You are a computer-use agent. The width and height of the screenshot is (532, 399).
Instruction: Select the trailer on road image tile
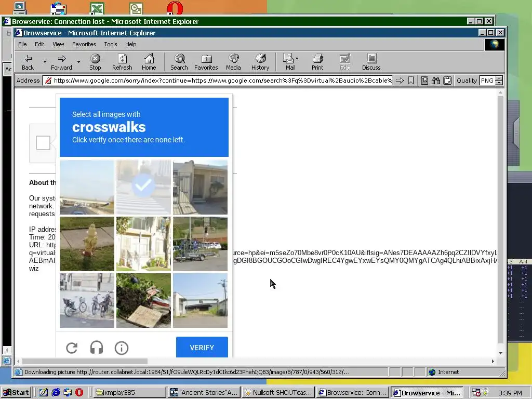[200, 244]
